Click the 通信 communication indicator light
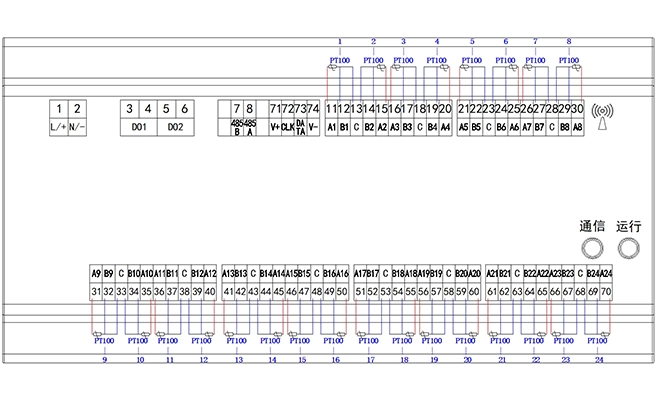 click(x=592, y=249)
